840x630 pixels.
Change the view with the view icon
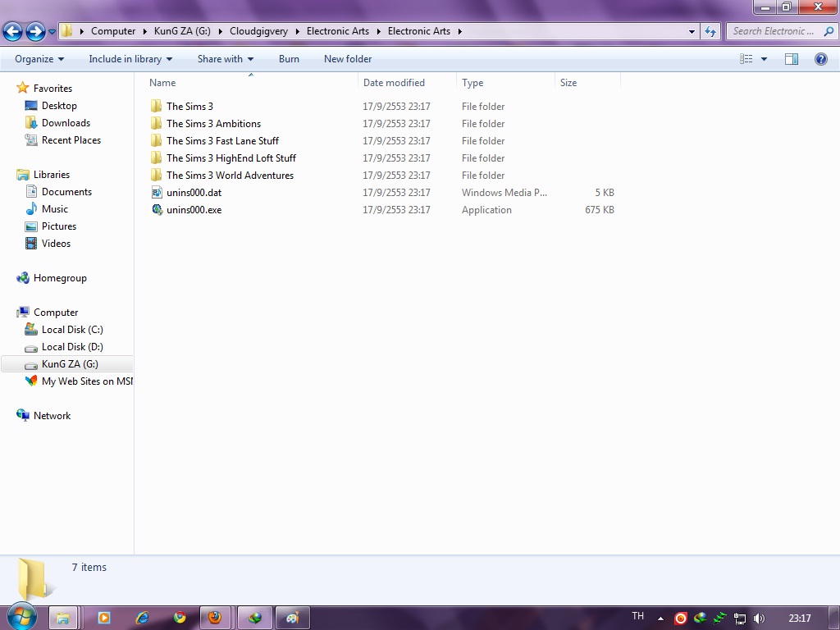(x=746, y=59)
